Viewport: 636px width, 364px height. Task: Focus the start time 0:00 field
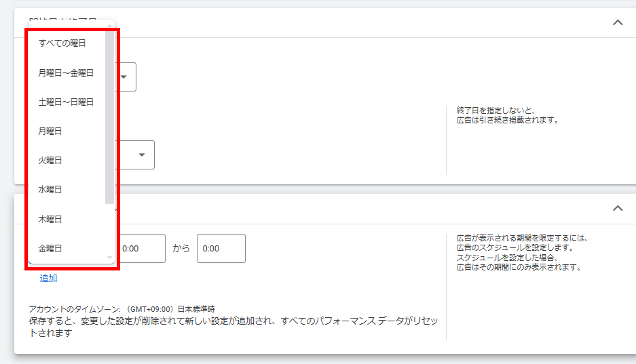(141, 249)
